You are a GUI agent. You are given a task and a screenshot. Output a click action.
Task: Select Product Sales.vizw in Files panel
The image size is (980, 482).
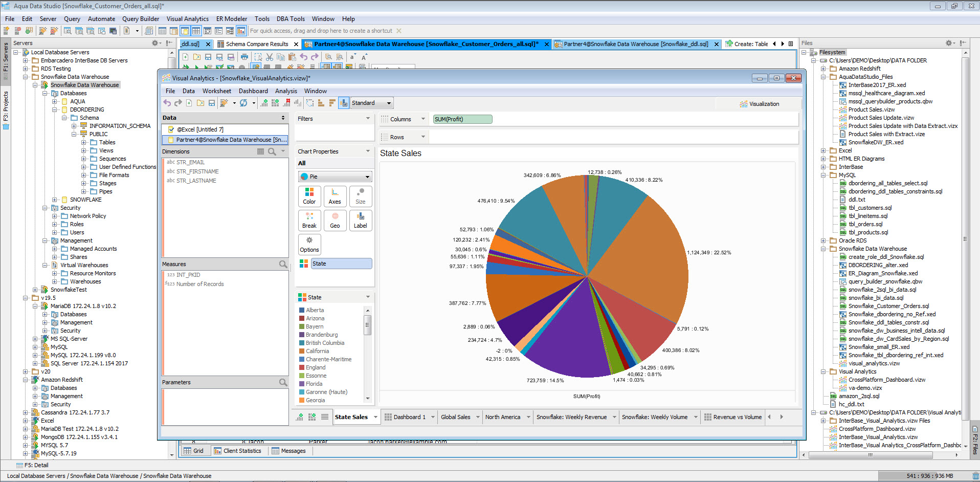tap(872, 109)
